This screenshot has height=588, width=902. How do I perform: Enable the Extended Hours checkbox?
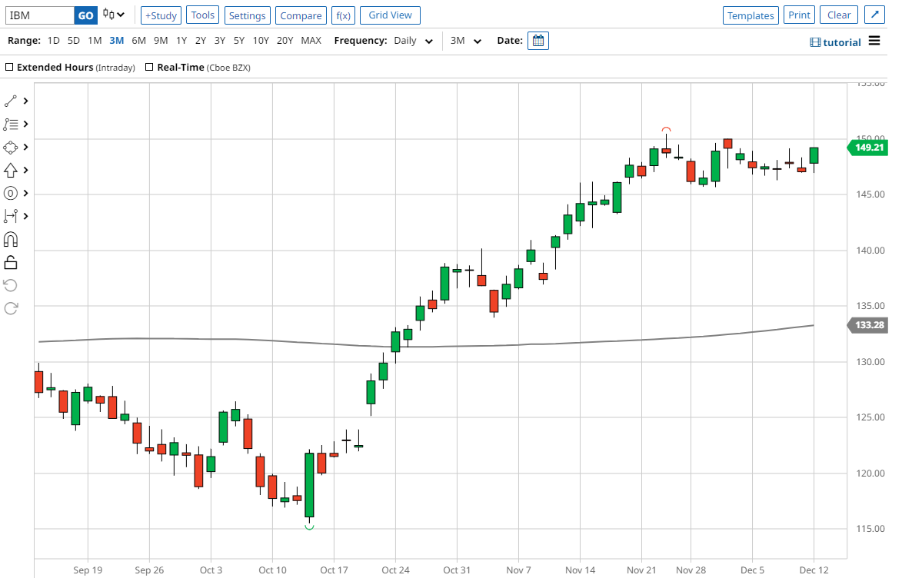pos(9,68)
